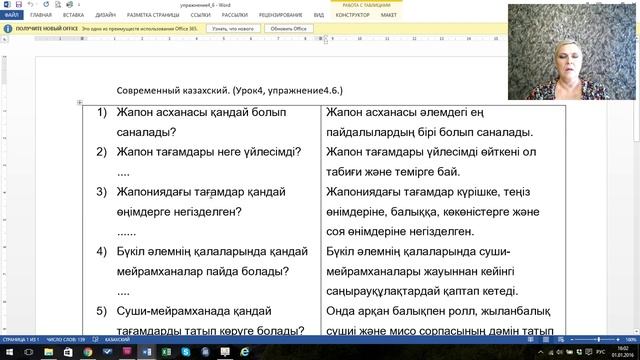Click the Task View taskbar icon
The height and width of the screenshot is (360, 640).
(29, 352)
